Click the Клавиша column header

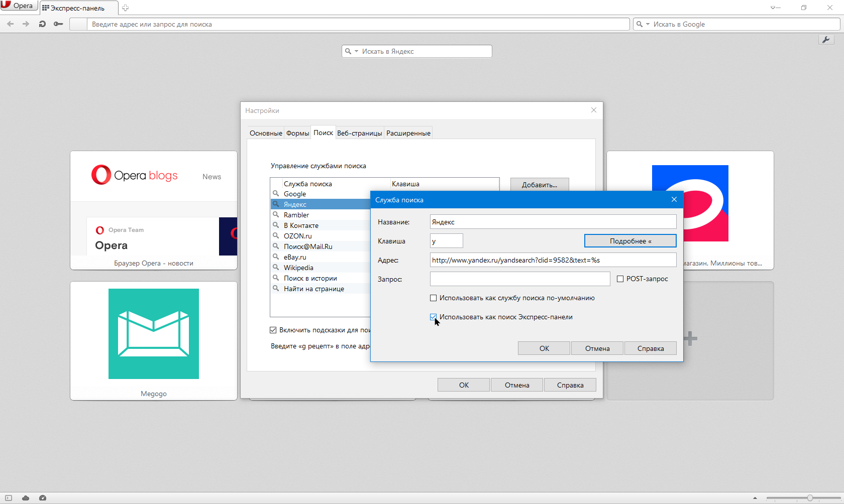445,184
